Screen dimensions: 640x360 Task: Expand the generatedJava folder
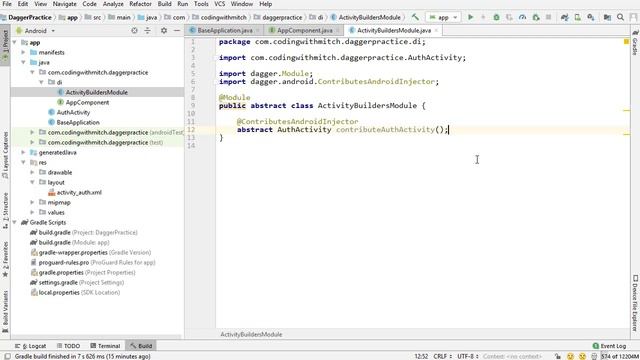(23, 152)
